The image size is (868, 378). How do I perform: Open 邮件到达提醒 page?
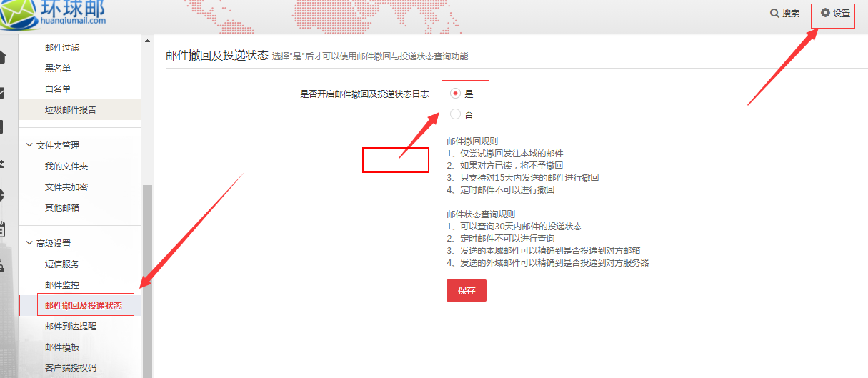click(71, 327)
